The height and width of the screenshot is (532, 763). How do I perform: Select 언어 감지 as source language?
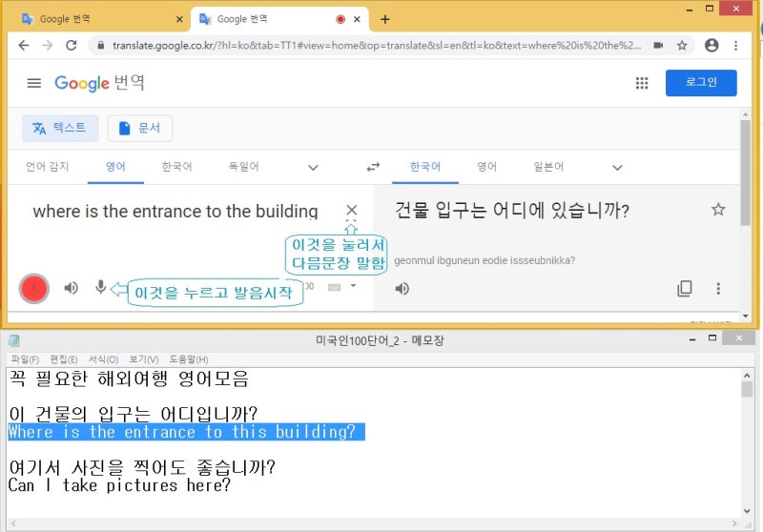pos(47,167)
